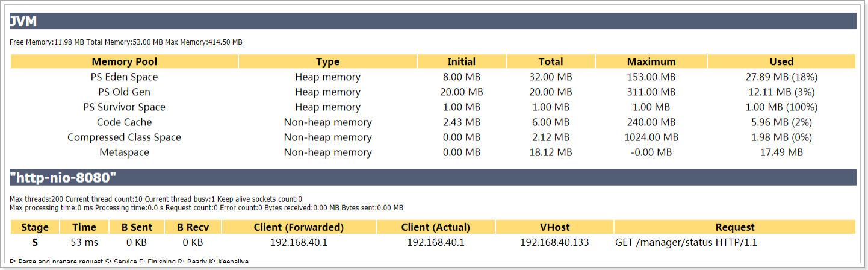Select the Used column header
The image size is (868, 270).
tap(781, 61)
